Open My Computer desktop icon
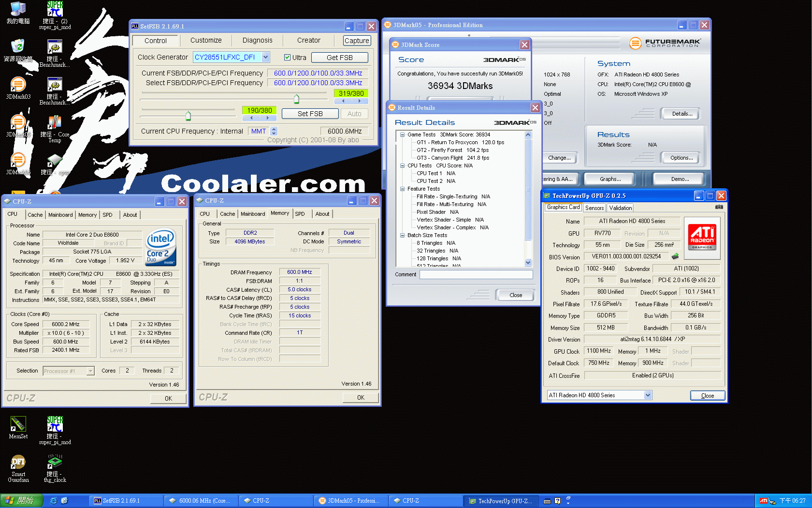Screen dimensions: 812x508 18,13
